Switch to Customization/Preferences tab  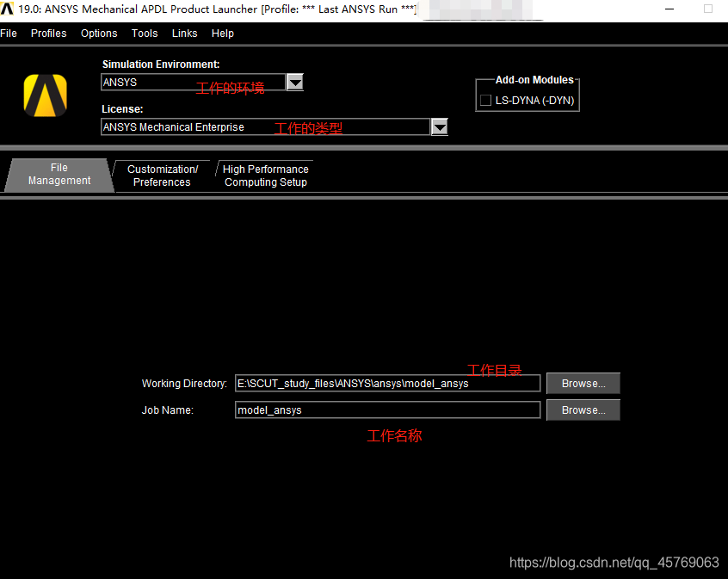click(162, 176)
